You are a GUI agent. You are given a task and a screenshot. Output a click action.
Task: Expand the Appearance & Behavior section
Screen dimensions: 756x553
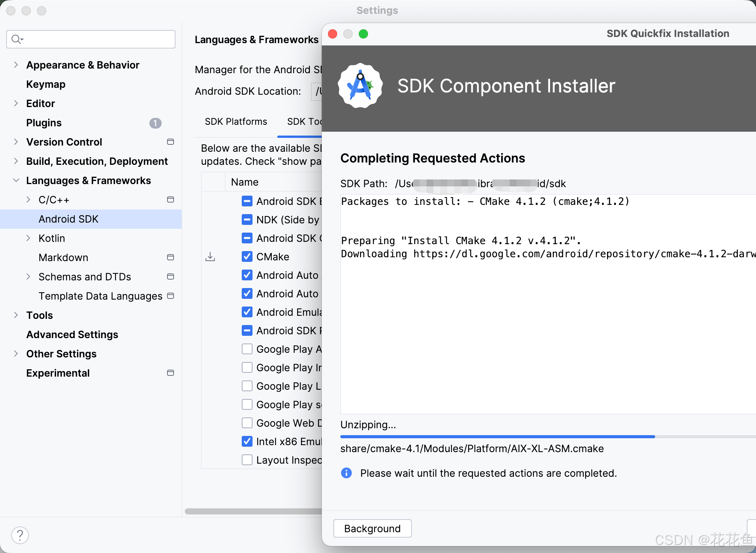coord(16,65)
